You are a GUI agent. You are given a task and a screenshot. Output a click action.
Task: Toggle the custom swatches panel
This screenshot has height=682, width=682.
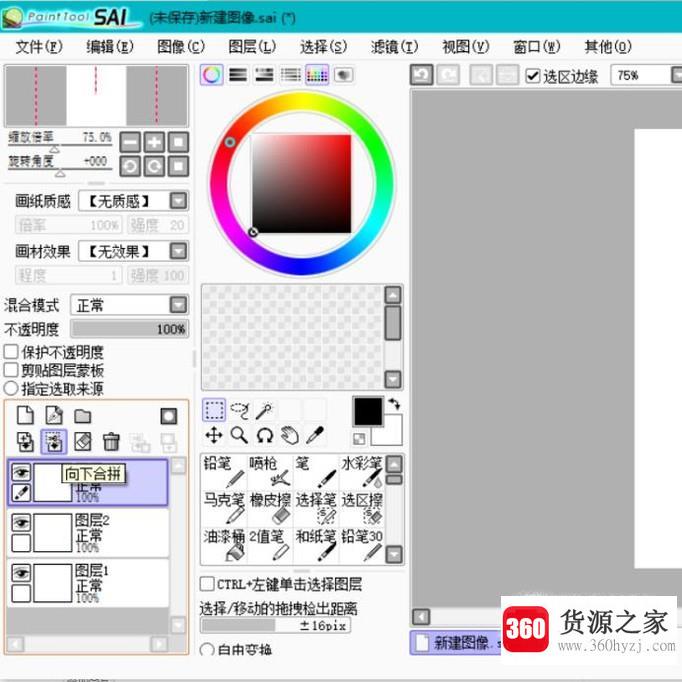(317, 75)
